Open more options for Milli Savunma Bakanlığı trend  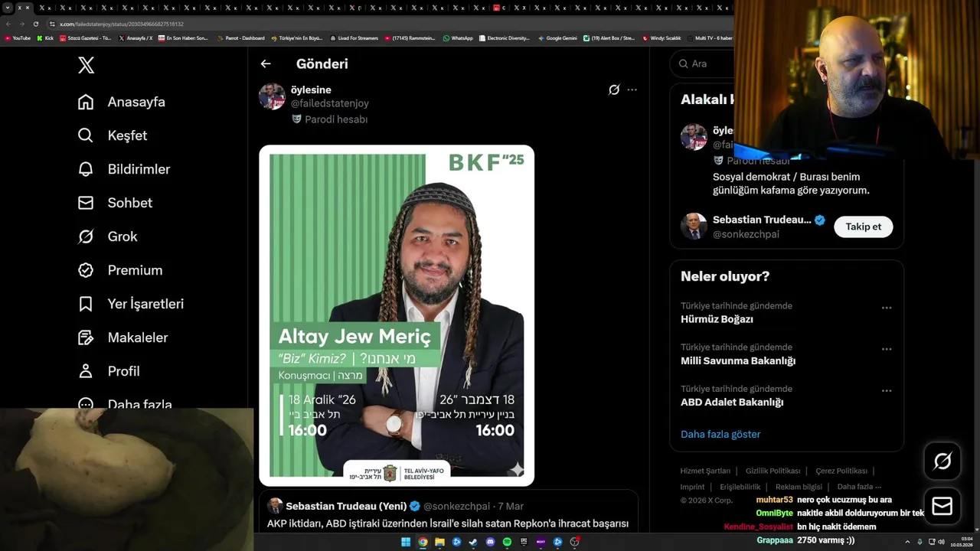[x=887, y=349]
